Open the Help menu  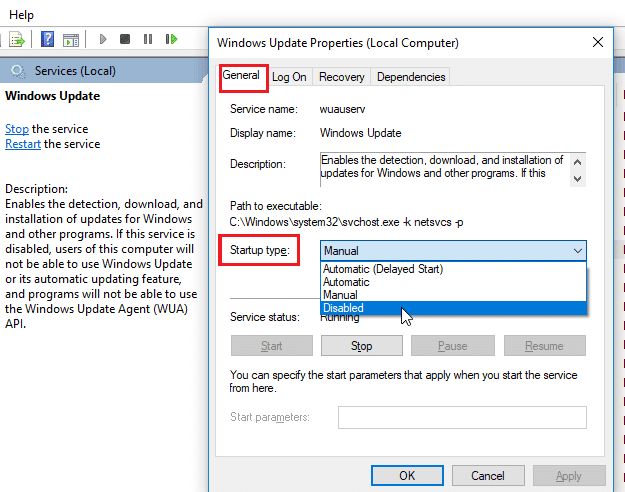click(21, 15)
